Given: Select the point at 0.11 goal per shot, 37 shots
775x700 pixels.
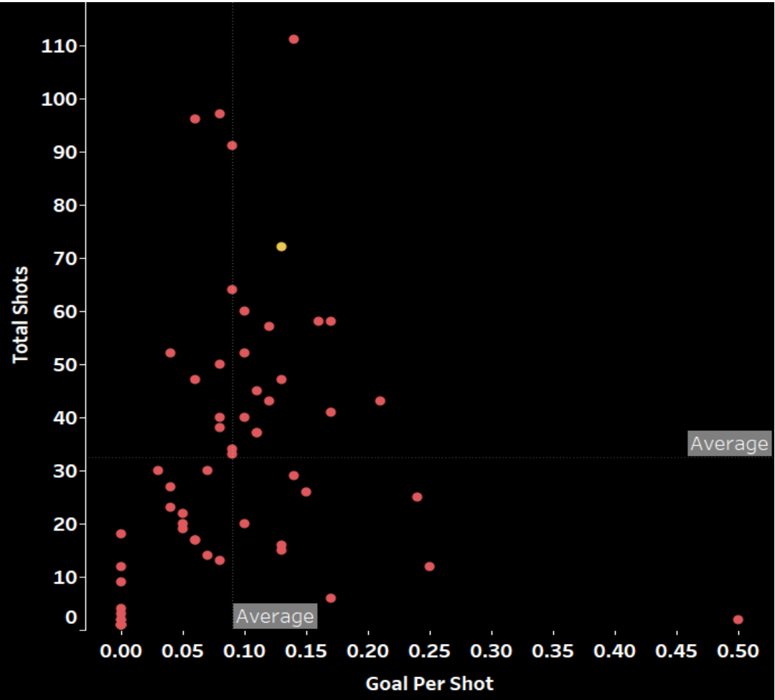Looking at the screenshot, I should [x=256, y=432].
